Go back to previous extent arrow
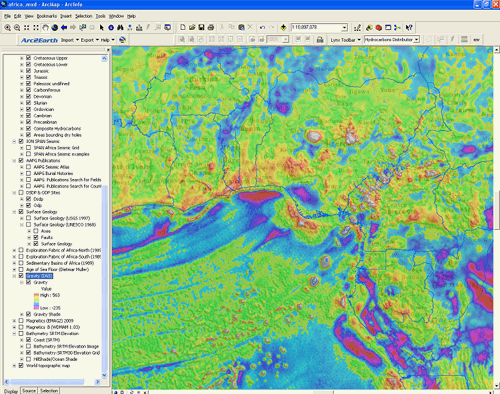The image size is (500, 394). (x=64, y=28)
